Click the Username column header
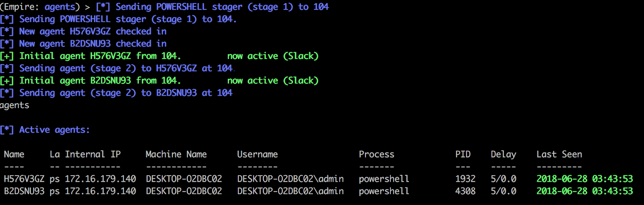This screenshot has width=644, height=205. tap(257, 154)
